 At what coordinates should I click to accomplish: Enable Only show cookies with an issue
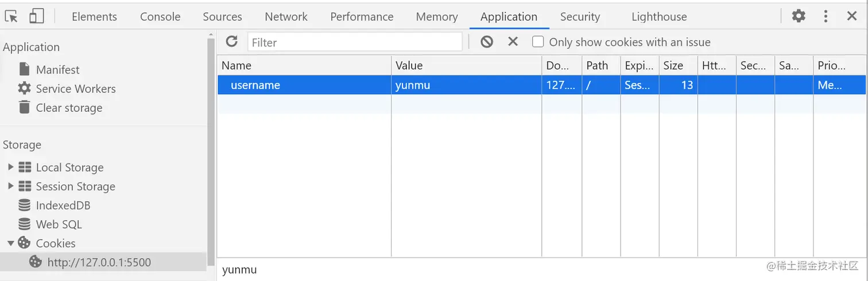pos(538,42)
